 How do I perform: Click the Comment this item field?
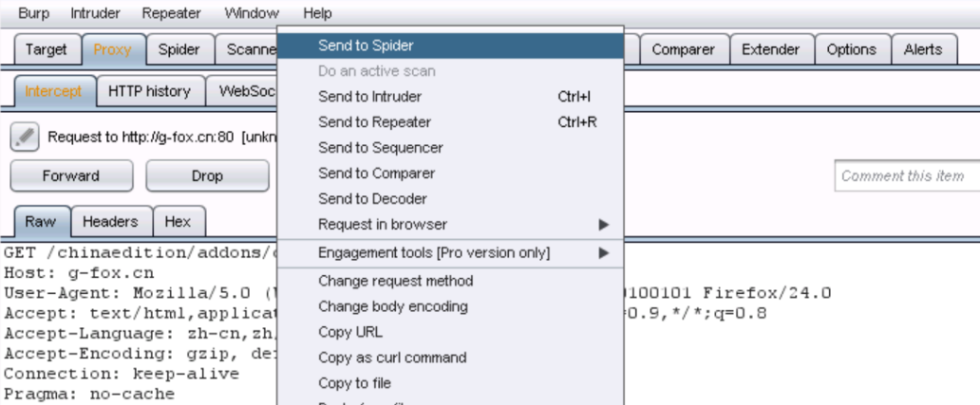point(908,176)
